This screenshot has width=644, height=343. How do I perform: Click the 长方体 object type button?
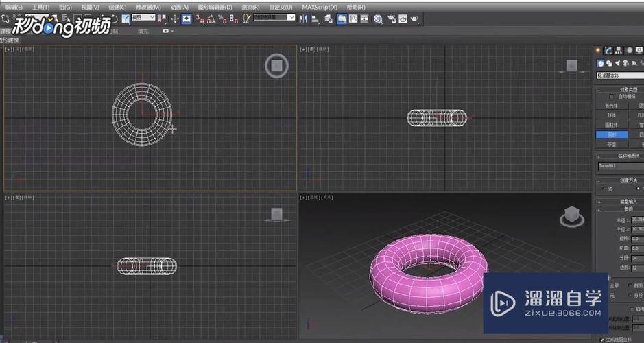(611, 106)
